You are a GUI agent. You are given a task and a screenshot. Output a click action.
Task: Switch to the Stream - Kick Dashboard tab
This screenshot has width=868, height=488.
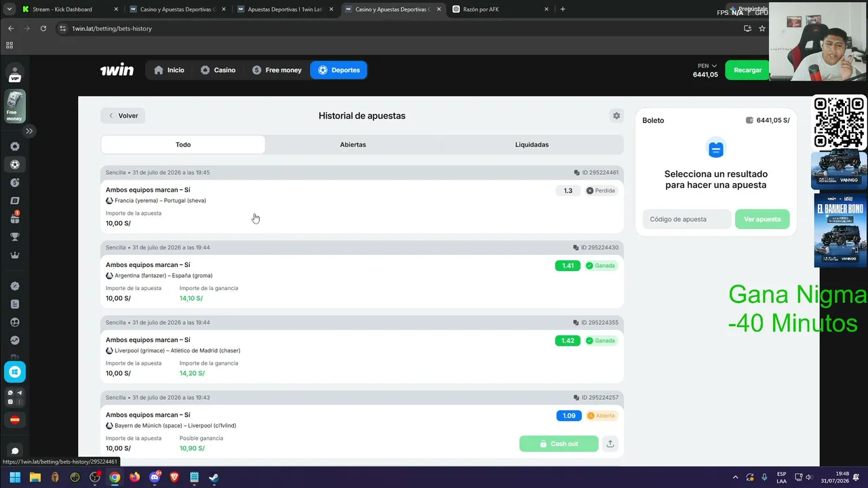coord(69,9)
